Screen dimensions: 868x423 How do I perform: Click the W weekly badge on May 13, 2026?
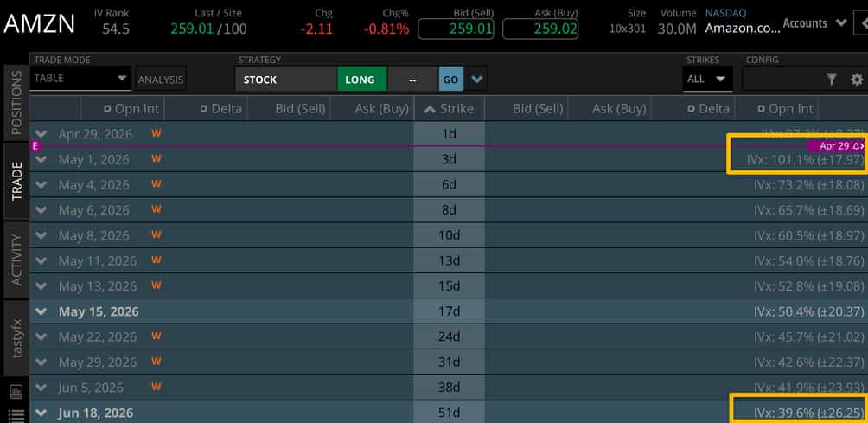[x=156, y=285]
